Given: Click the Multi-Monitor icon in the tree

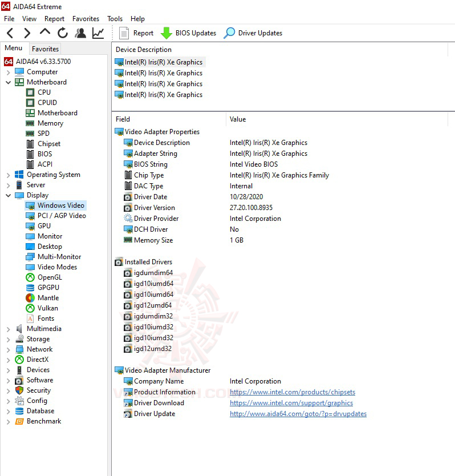Looking at the screenshot, I should click(30, 257).
